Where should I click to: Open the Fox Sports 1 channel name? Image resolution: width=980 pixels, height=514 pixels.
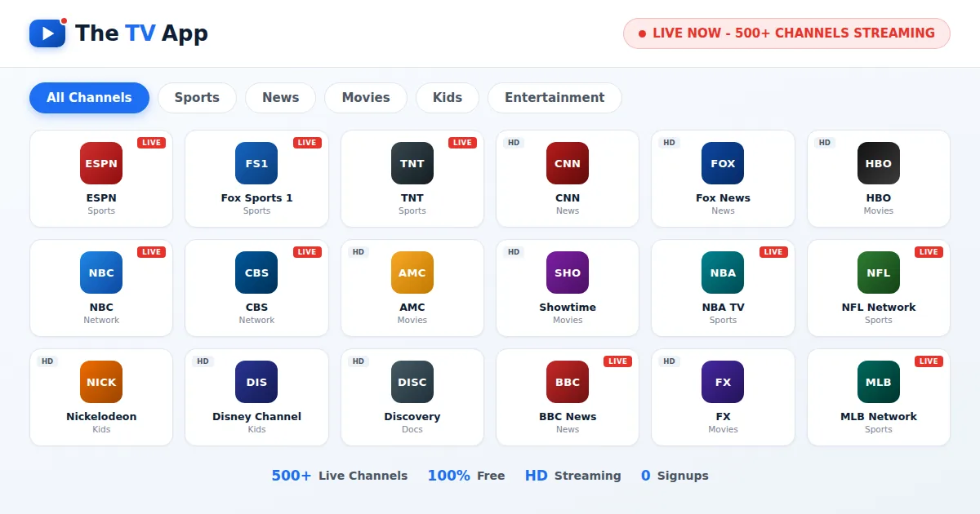tap(256, 198)
